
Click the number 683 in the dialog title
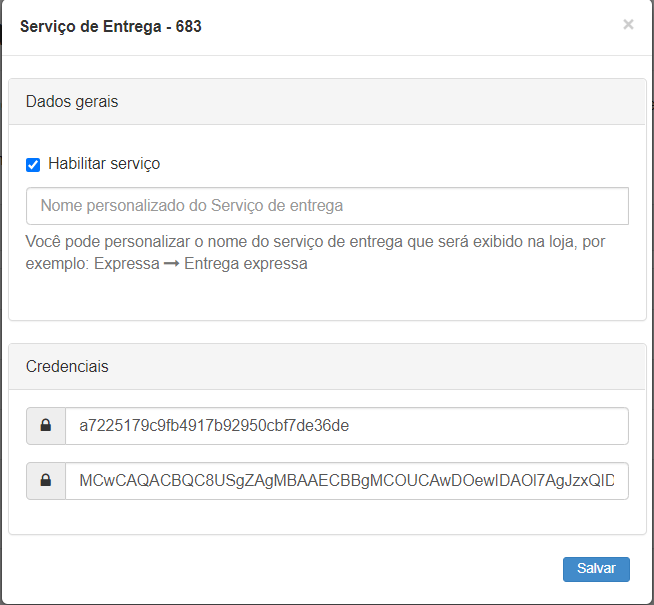[188, 27]
